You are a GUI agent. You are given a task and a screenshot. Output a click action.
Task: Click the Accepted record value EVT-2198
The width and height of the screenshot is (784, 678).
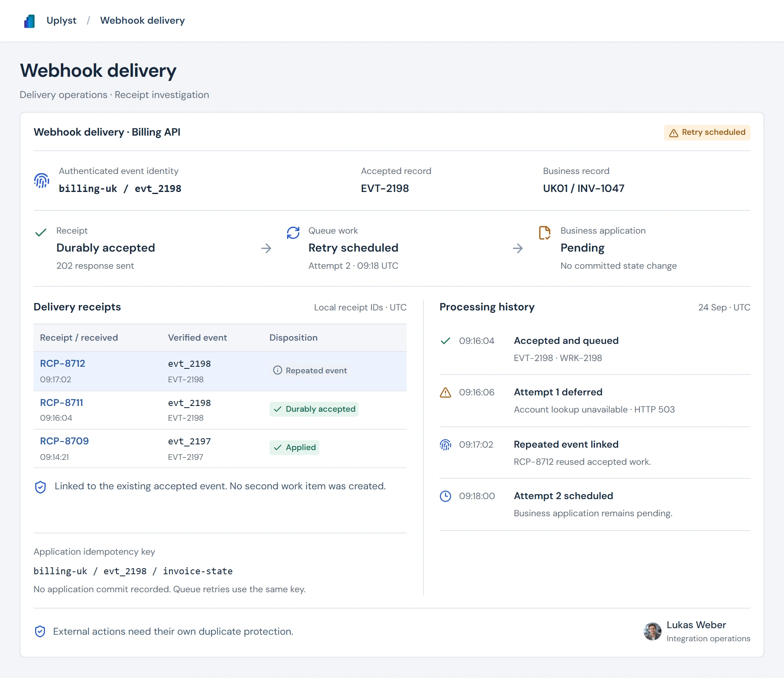click(385, 188)
